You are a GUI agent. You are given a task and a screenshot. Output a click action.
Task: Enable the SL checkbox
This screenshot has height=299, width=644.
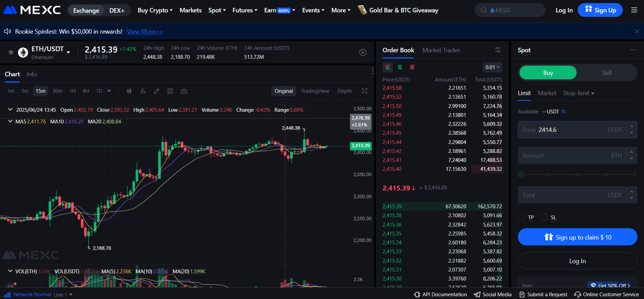(x=544, y=217)
